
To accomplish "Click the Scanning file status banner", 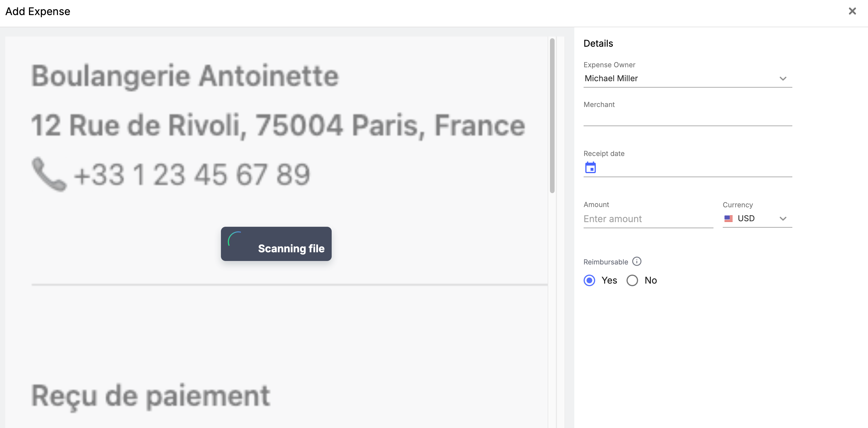I will pos(276,244).
